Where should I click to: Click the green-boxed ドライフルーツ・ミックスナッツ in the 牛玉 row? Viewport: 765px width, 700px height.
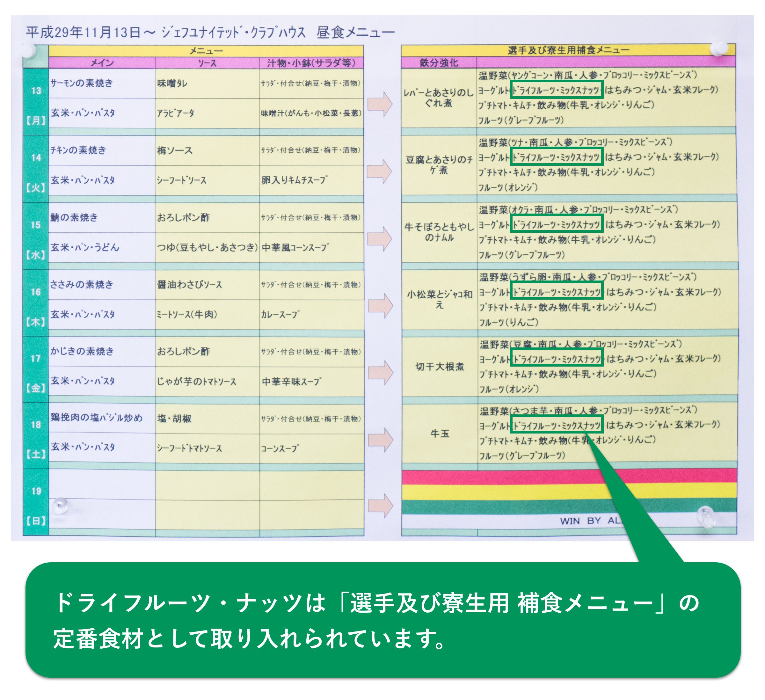pyautogui.click(x=556, y=425)
